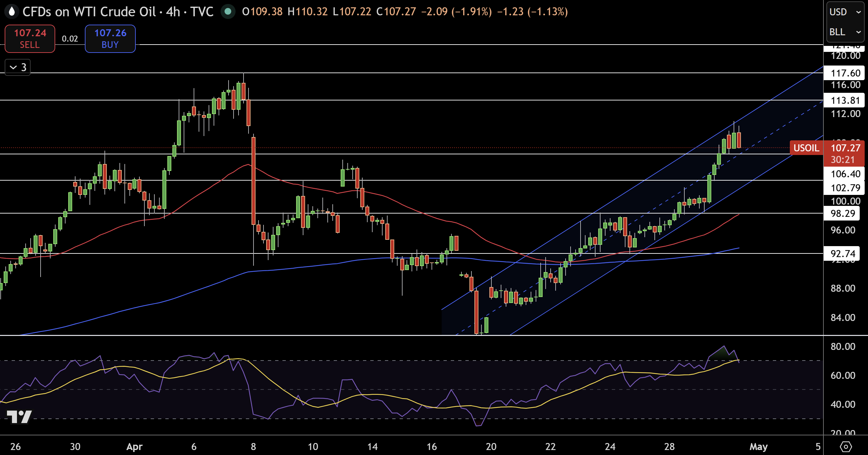Expand the collapsed indicators legend showing 3

tap(18, 68)
